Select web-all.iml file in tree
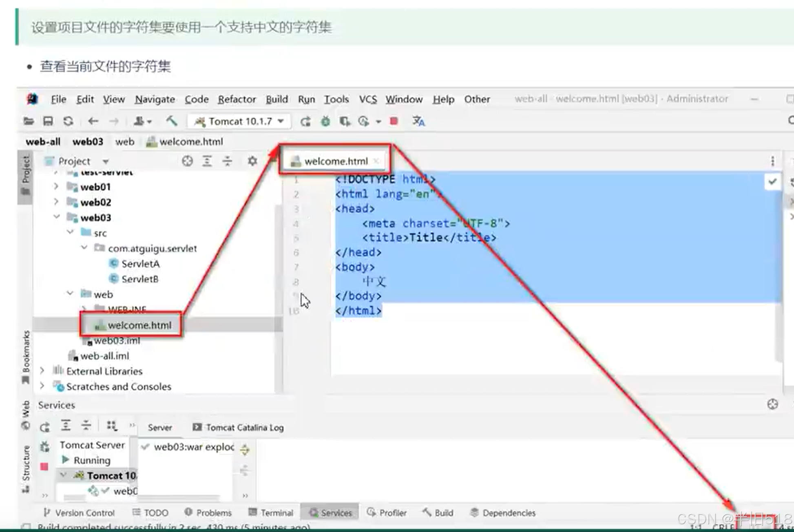794x532 pixels. 99,356
